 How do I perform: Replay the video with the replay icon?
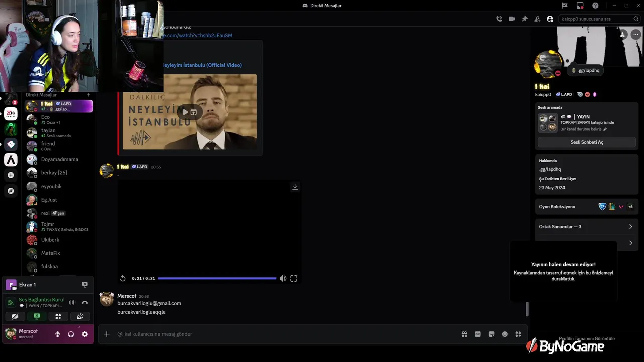pyautogui.click(x=123, y=278)
